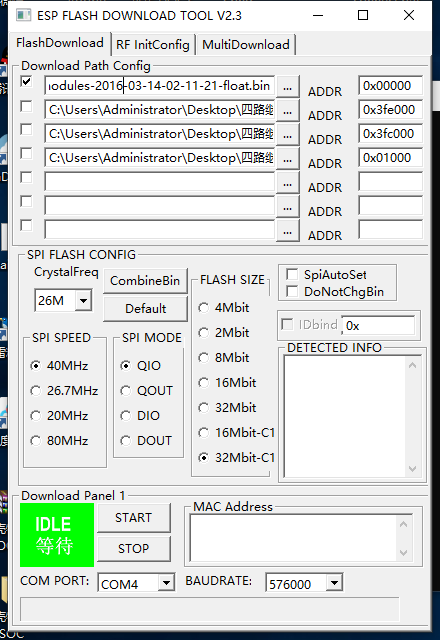This screenshot has height=640, width=440.
Task: Select DIO SPI mode
Action: click(126, 416)
